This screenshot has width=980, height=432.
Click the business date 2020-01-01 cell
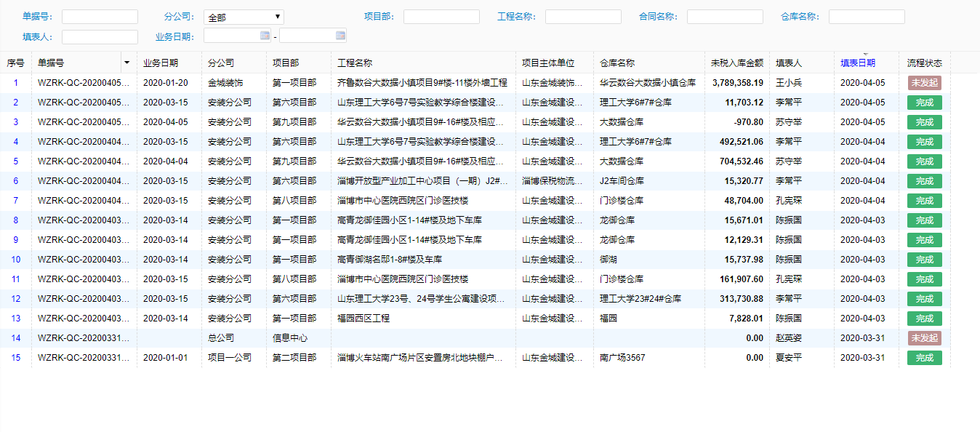tap(165, 358)
